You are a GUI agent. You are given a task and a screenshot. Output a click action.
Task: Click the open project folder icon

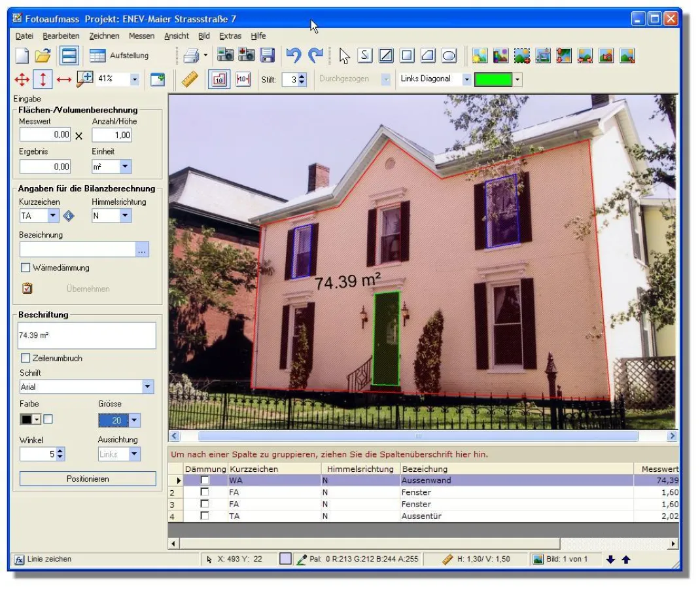(43, 56)
